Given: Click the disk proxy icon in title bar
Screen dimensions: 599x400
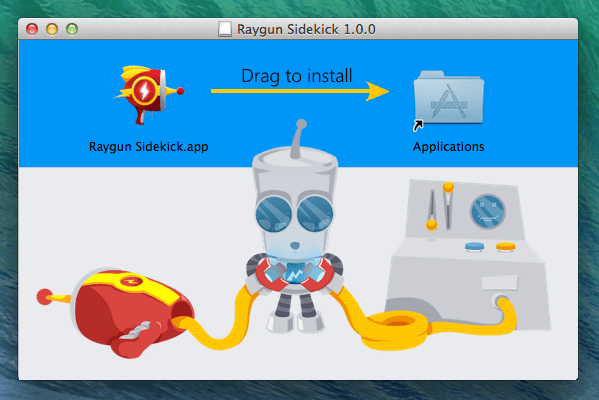Looking at the screenshot, I should (225, 29).
